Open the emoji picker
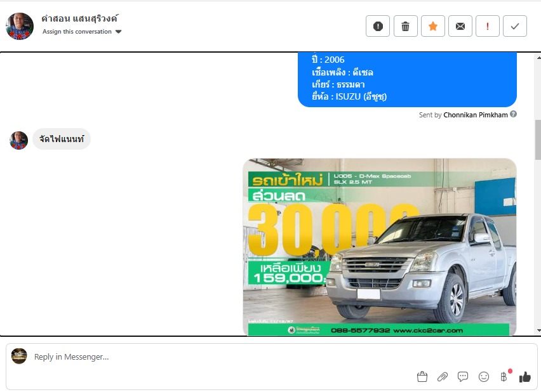 [x=484, y=377]
